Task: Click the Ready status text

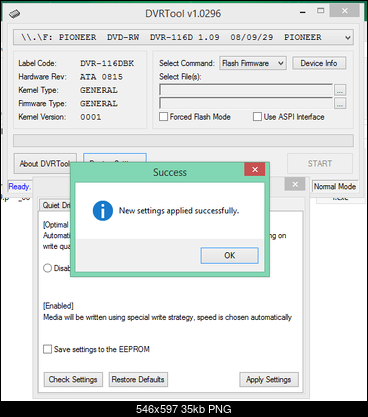Action: (x=19, y=186)
